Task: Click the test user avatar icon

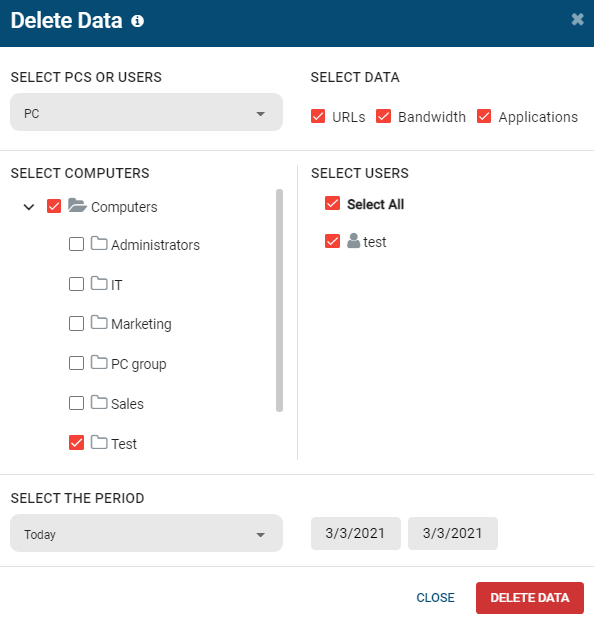Action: 354,241
